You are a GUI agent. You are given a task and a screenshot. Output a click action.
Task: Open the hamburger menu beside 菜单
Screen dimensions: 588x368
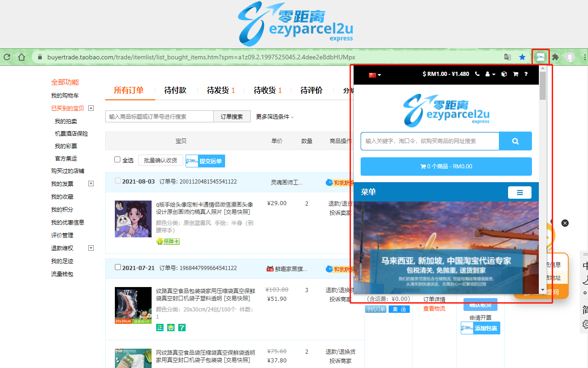520,192
